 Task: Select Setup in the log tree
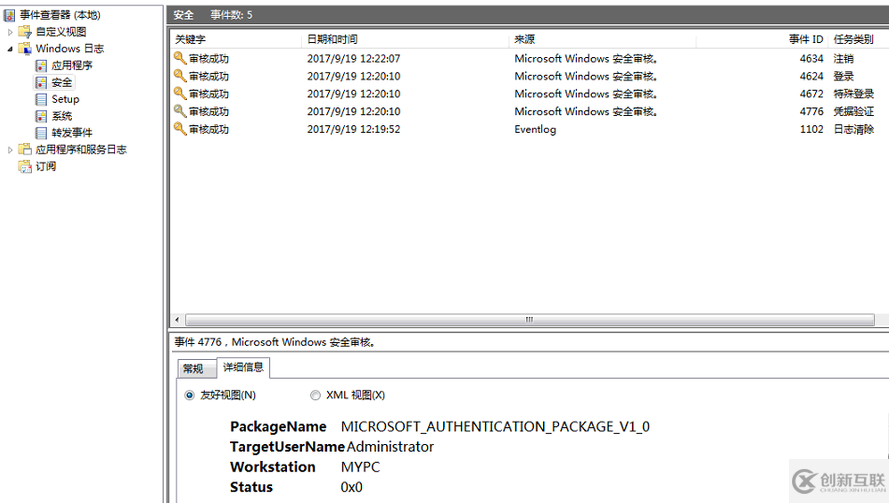[x=65, y=99]
